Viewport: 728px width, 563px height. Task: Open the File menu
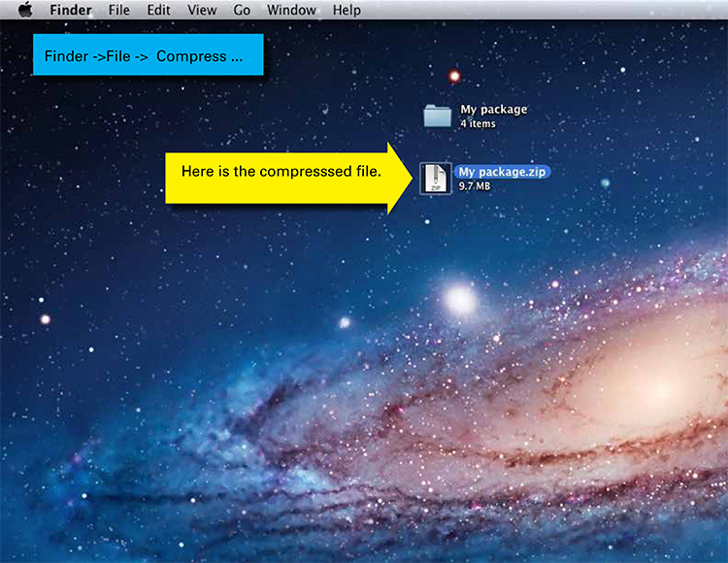coord(118,10)
